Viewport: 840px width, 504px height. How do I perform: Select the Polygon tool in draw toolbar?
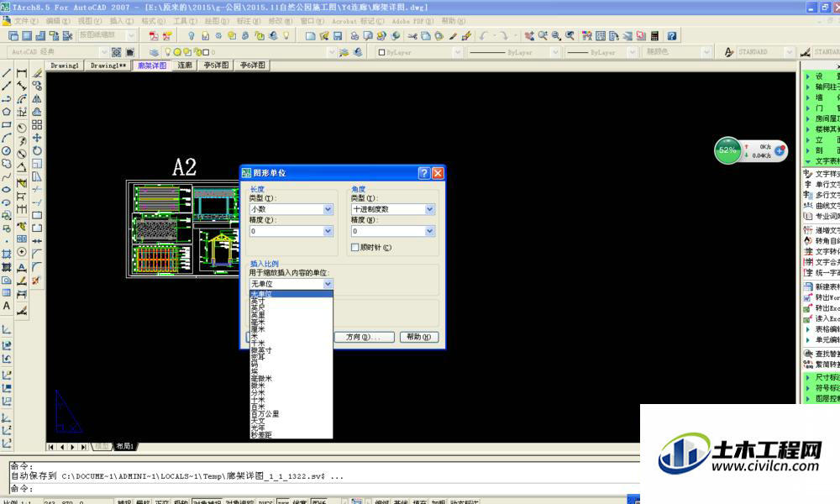(7, 112)
